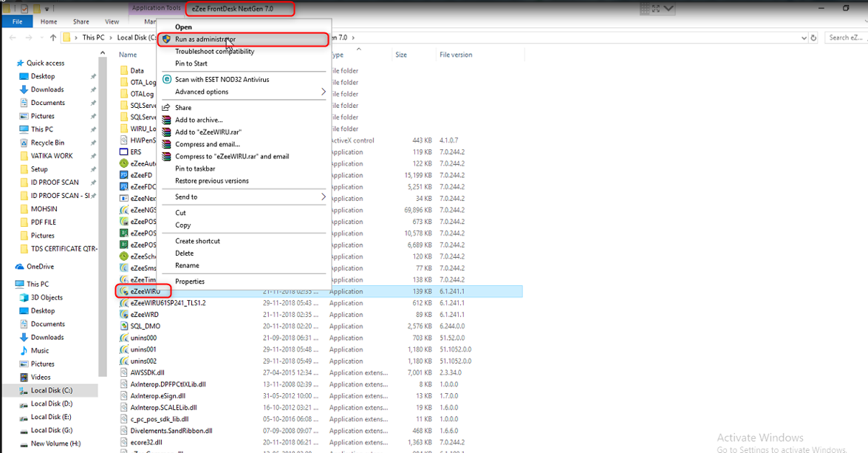
Task: Select the eZeeWIRU application file
Action: pos(145,291)
